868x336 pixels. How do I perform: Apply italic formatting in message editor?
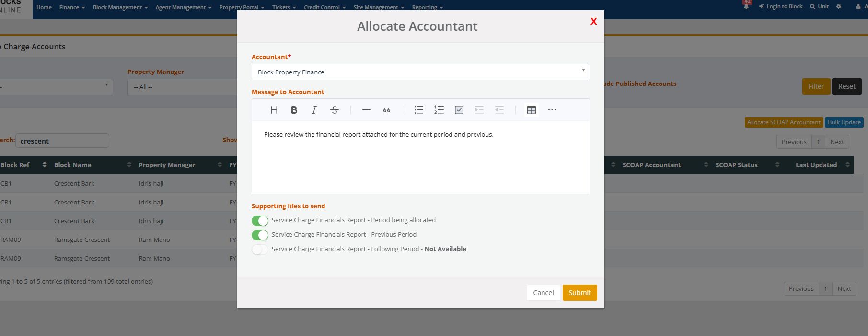click(314, 110)
